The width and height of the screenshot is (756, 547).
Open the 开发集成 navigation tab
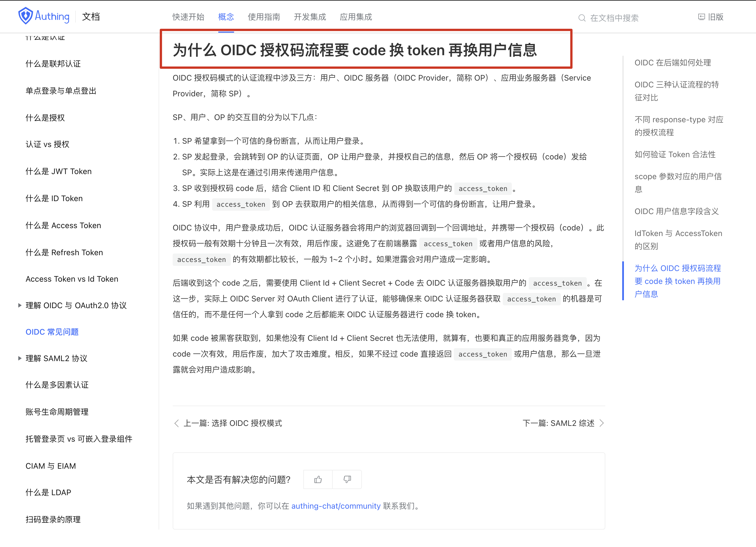point(310,17)
